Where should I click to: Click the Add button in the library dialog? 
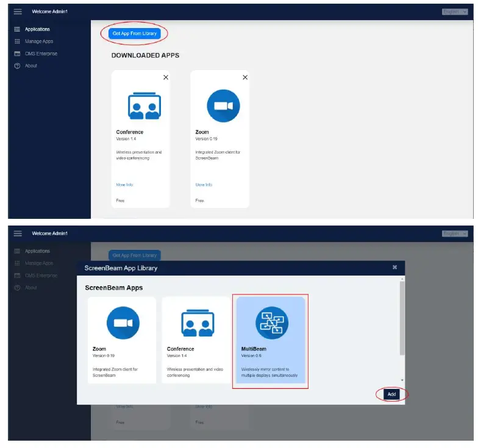(391, 394)
